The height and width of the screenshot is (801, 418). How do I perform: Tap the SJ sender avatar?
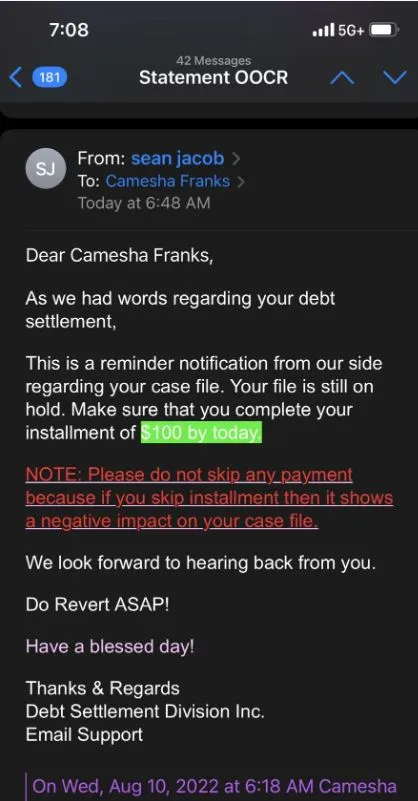click(46, 169)
